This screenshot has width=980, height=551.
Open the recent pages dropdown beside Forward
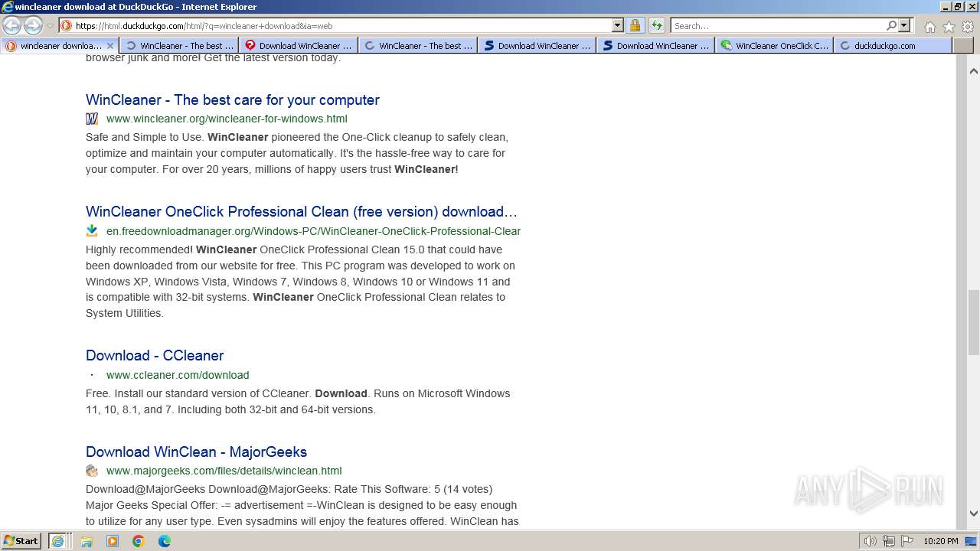pyautogui.click(x=50, y=26)
